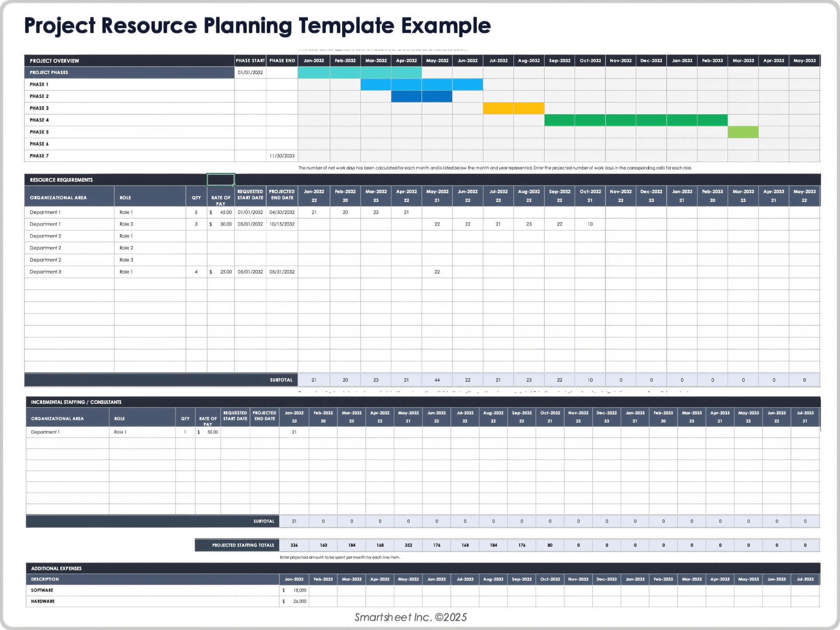This screenshot has width=840, height=630.
Task: Select the PHASE START header cell
Action: (x=250, y=61)
